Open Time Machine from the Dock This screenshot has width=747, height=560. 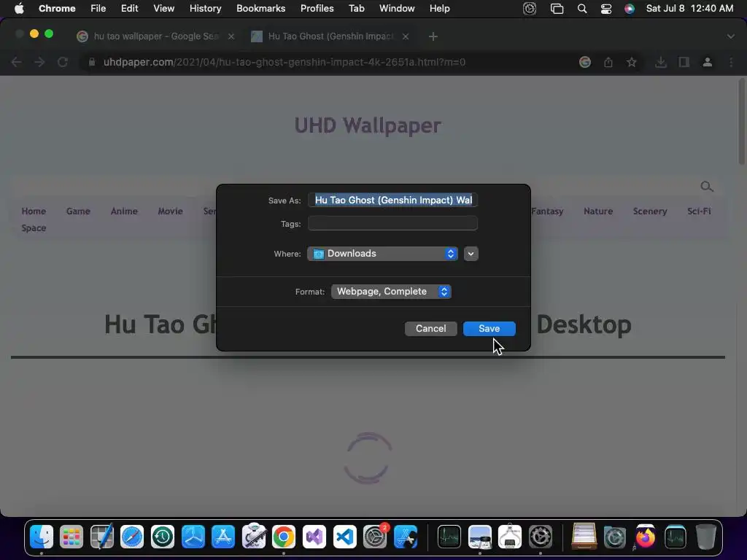coord(163,537)
